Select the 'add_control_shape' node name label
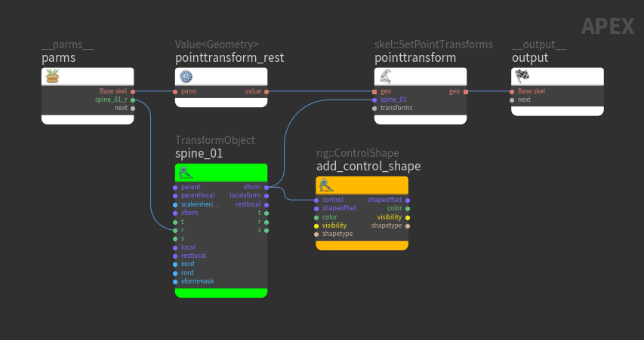This screenshot has height=340, width=644. click(x=368, y=167)
